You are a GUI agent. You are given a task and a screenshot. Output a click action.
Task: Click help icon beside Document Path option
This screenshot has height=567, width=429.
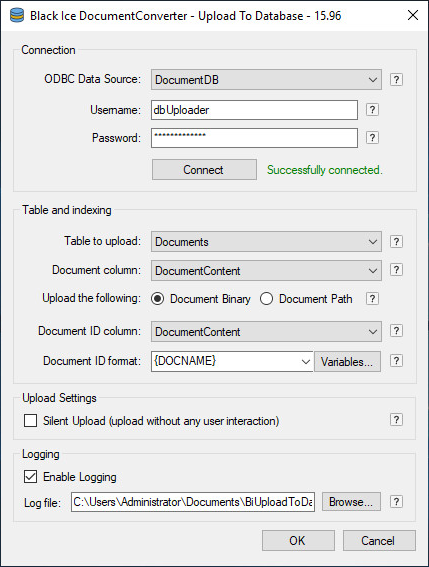coord(372,299)
